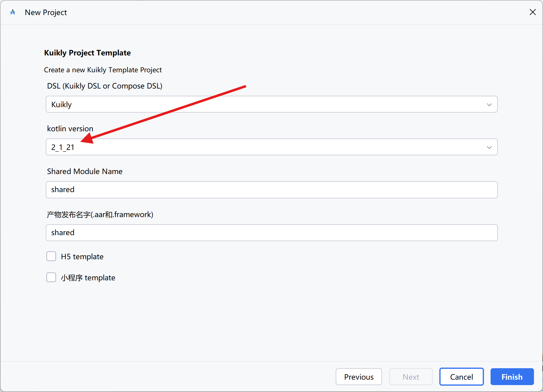Click the 产物发布名字 input field
Screen dimensions: 543x392
[271, 233]
